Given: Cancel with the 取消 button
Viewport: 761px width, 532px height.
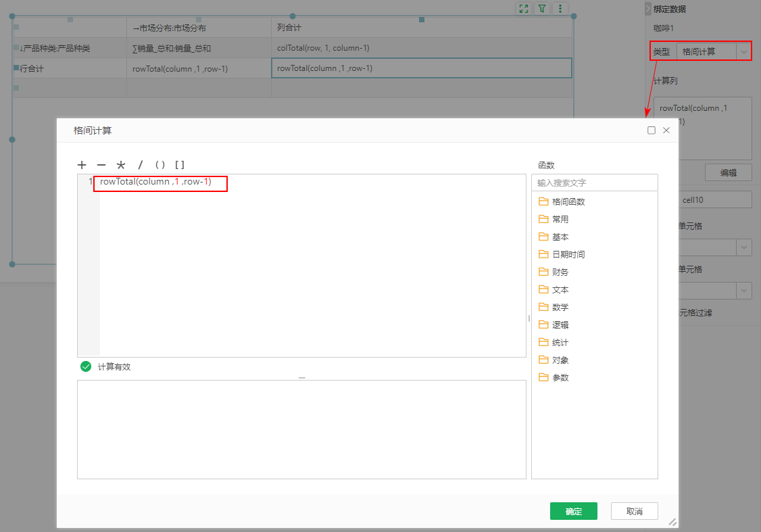Looking at the screenshot, I should point(635,511).
